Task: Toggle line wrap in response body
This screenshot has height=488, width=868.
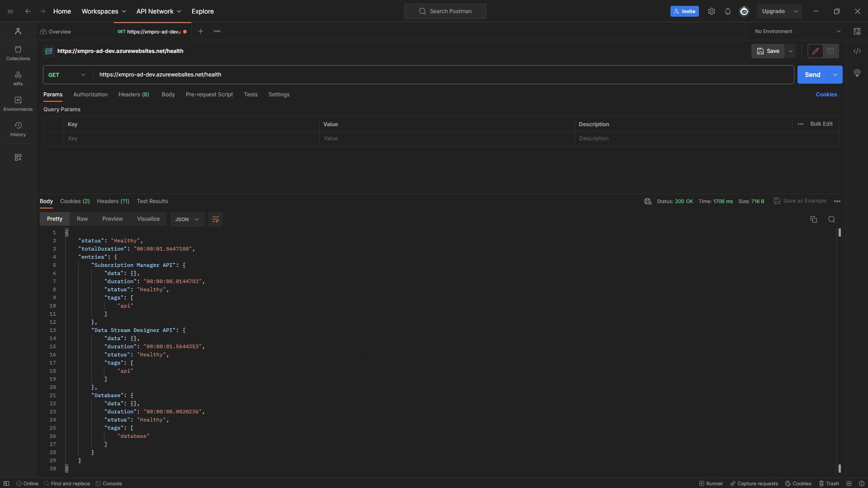Action: coord(216,219)
